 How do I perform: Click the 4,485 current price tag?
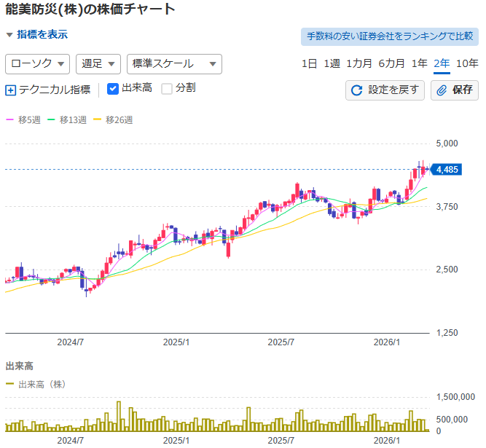click(x=445, y=170)
